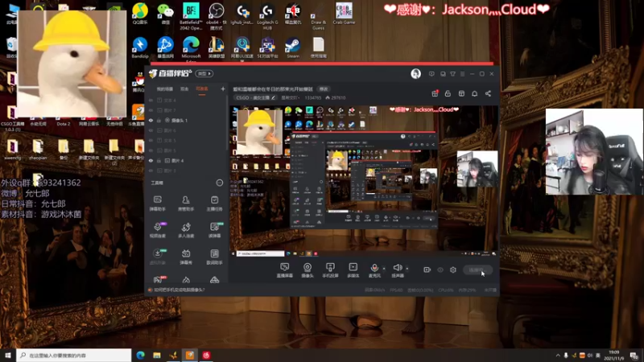Edit the CS:GO category tag

pos(255,97)
